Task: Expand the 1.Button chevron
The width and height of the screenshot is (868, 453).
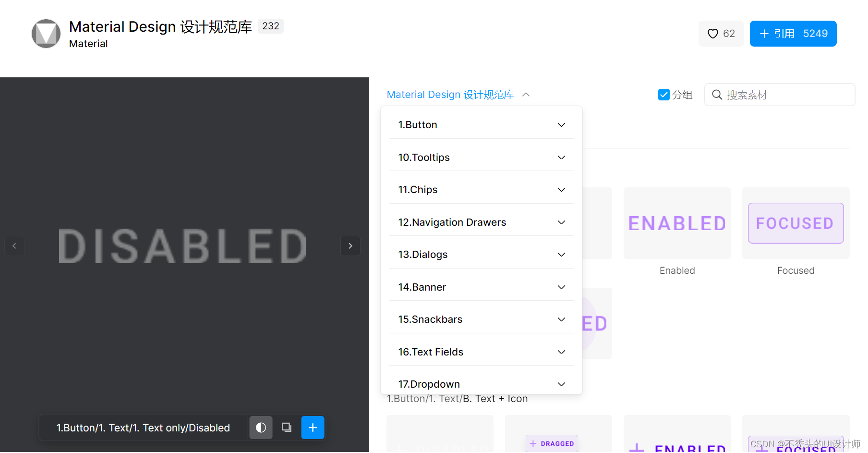Action: pyautogui.click(x=561, y=125)
